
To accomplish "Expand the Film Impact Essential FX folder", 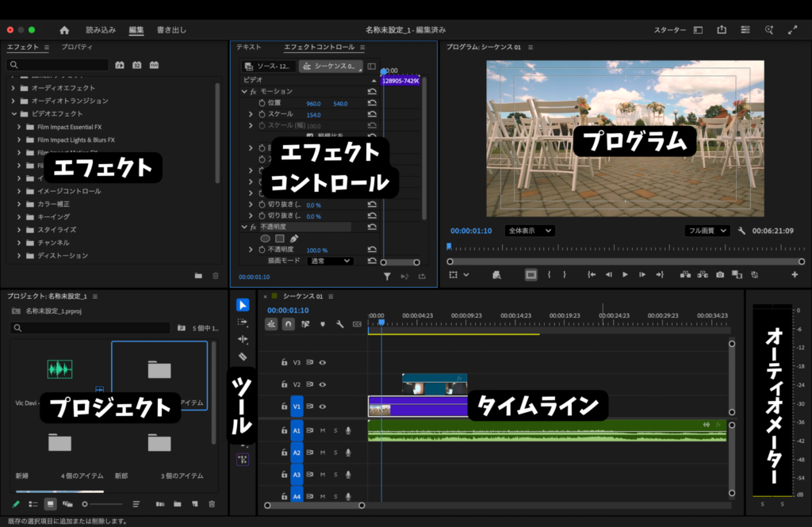I will [19, 127].
